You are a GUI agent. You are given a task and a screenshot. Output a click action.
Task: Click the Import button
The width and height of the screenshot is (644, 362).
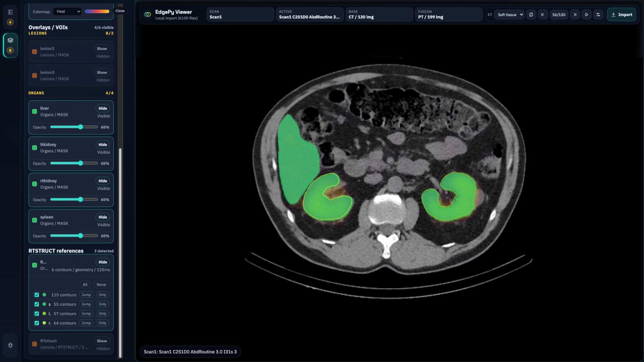[621, 15]
